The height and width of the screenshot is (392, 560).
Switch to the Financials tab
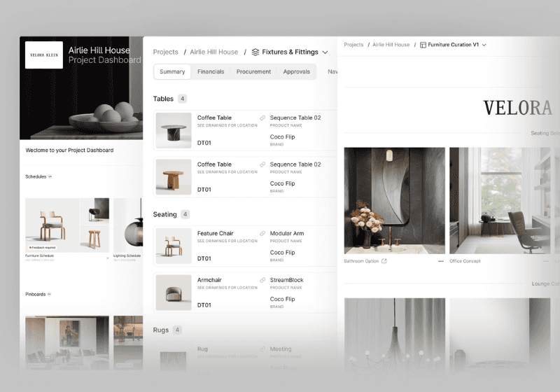click(211, 72)
